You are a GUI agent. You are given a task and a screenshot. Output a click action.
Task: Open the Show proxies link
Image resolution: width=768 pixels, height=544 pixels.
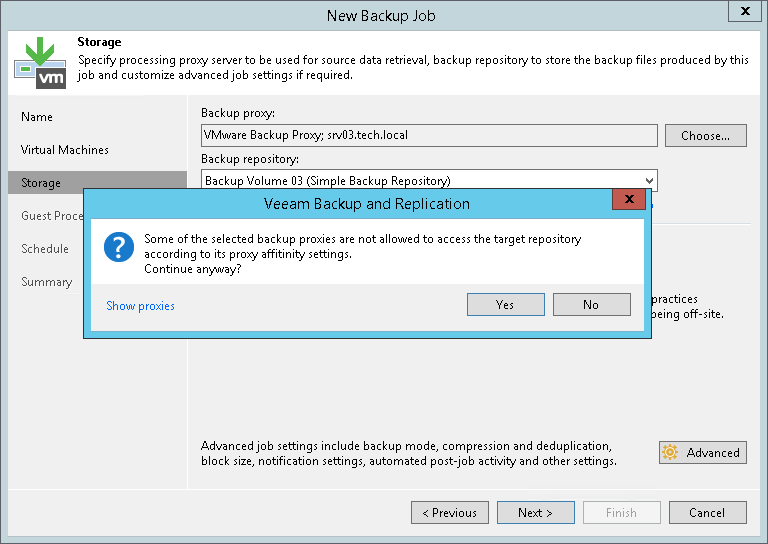[x=140, y=306]
